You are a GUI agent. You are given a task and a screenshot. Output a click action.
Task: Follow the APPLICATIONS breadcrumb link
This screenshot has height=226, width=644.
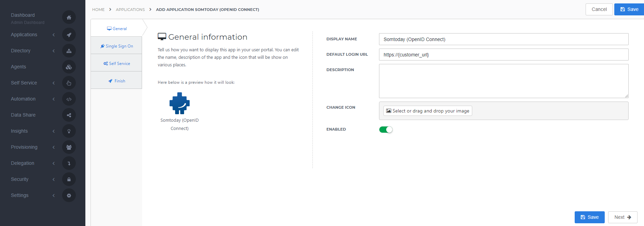click(130, 10)
